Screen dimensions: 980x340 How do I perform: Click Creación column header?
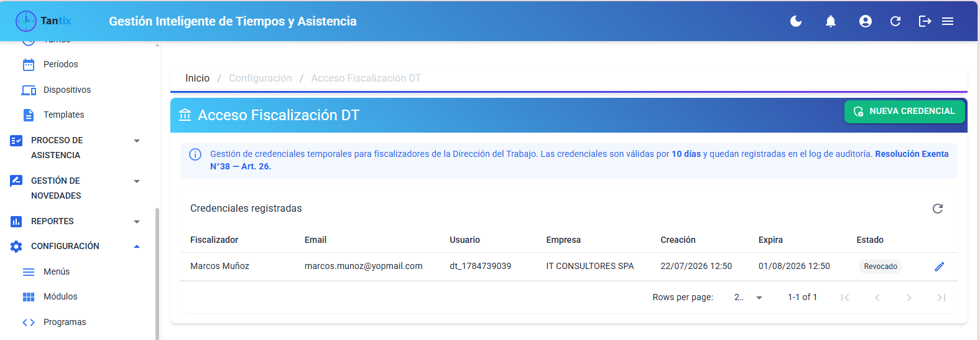pos(678,240)
